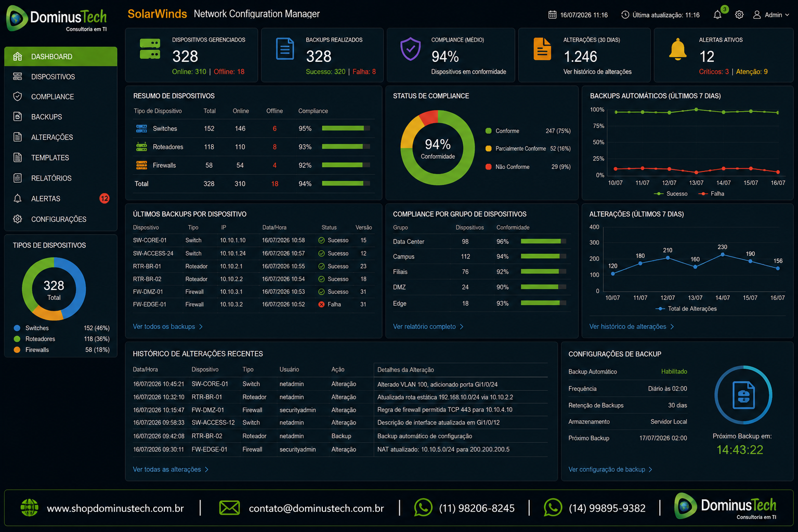Open Templates in the sidebar
The image size is (798, 532).
(x=61, y=158)
